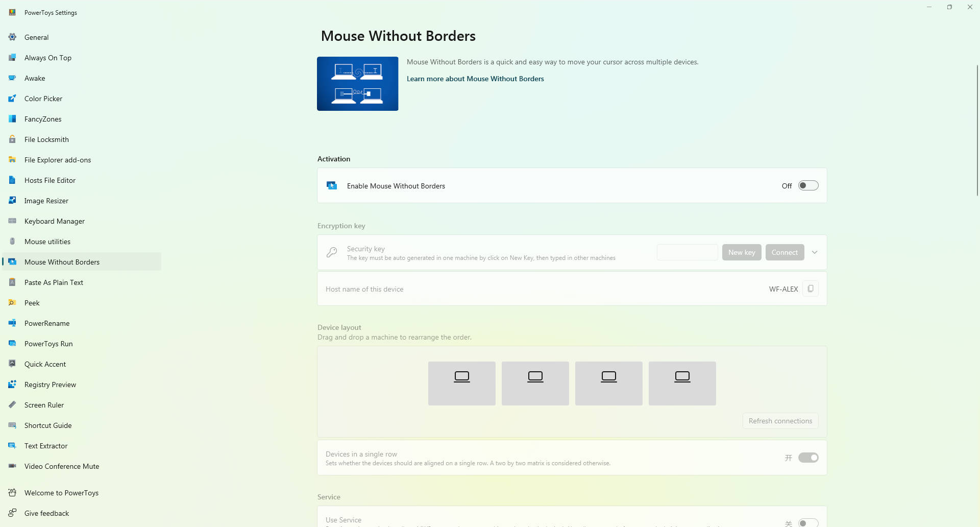The image size is (980, 527).
Task: Click the vertical scrollbar on the right
Action: (x=977, y=130)
